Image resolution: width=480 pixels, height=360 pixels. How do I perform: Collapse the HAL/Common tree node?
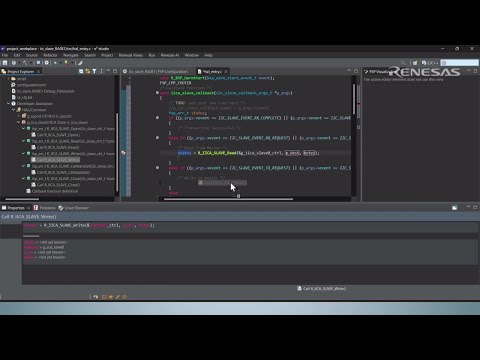point(14,110)
